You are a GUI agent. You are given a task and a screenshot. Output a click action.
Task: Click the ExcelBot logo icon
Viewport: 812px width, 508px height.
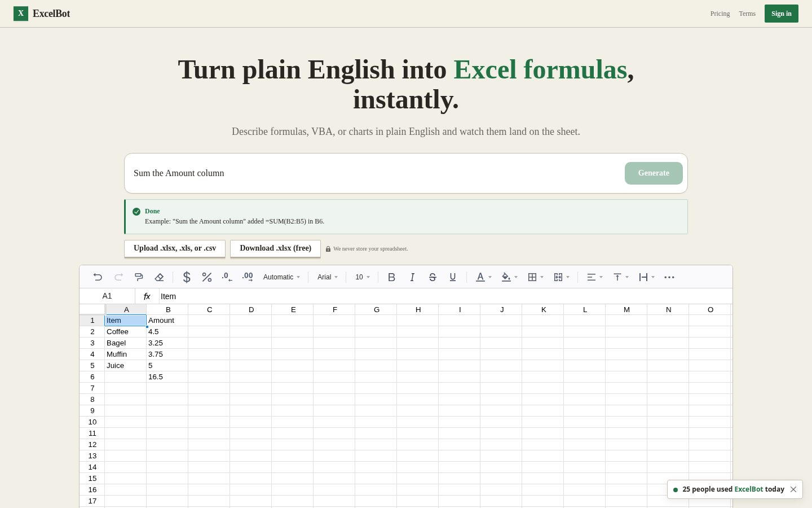click(21, 13)
